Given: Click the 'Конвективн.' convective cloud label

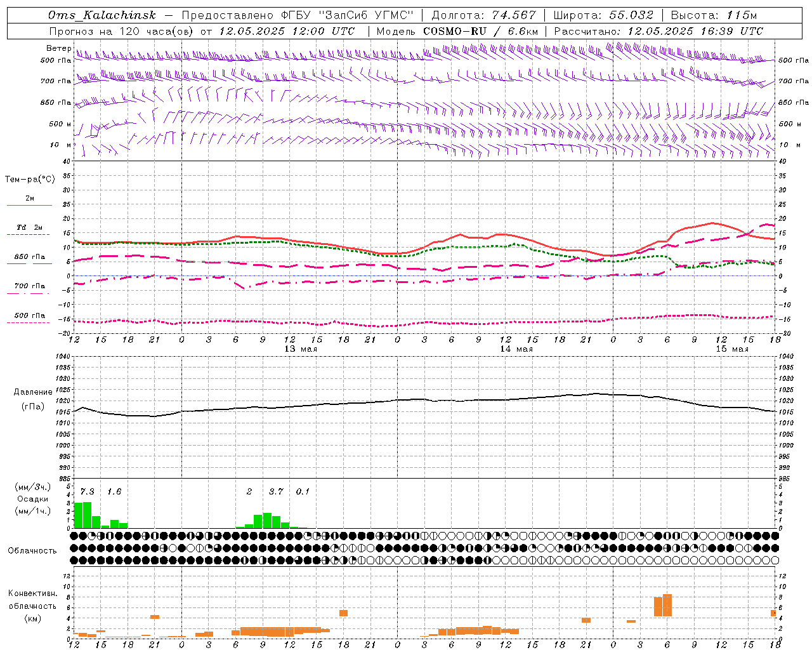Looking at the screenshot, I should pos(33,594).
